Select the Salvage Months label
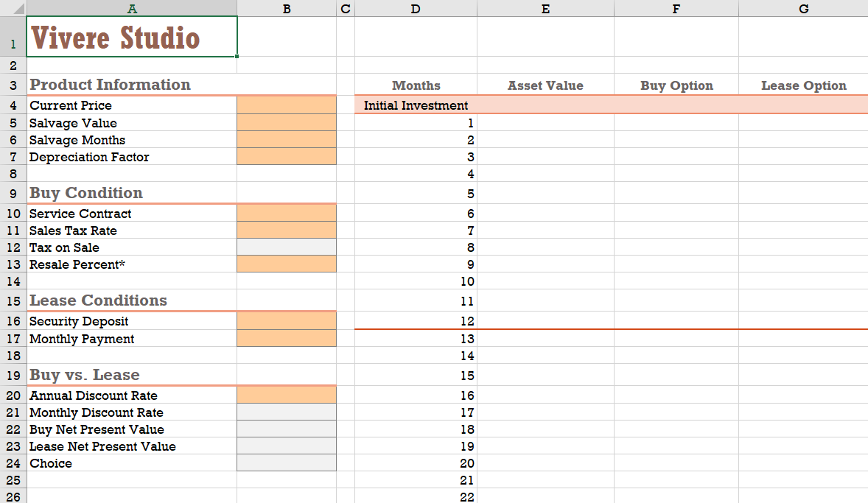 [77, 140]
